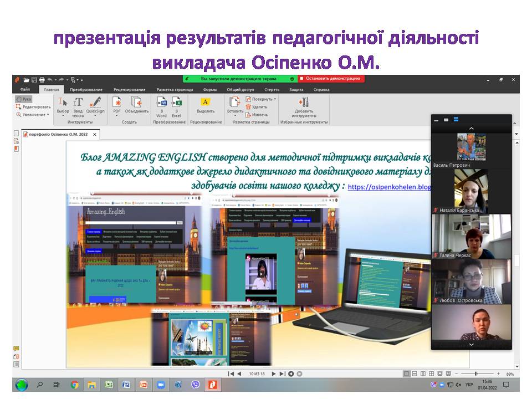The height and width of the screenshot is (399, 532).
Task: Open the attachments paperclip sidebar icon
Action: coord(16,356)
